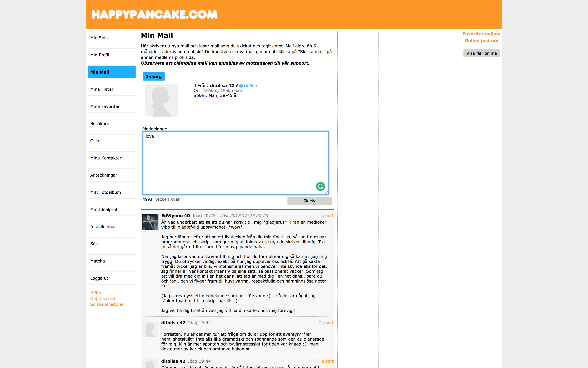This screenshot has height=368, width=588.
Task: Open ditolisa's large placeholder profile picture
Action: click(x=161, y=100)
